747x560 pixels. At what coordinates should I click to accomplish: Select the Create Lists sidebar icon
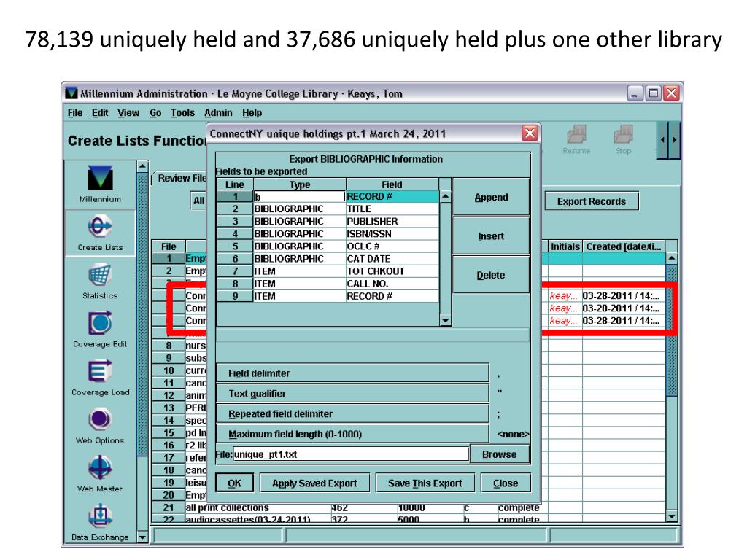100,233
